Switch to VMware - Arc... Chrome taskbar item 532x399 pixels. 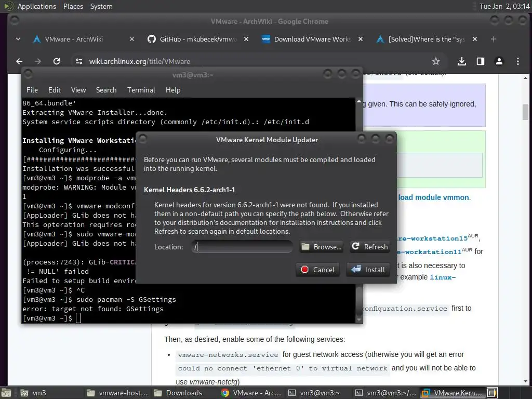250,393
